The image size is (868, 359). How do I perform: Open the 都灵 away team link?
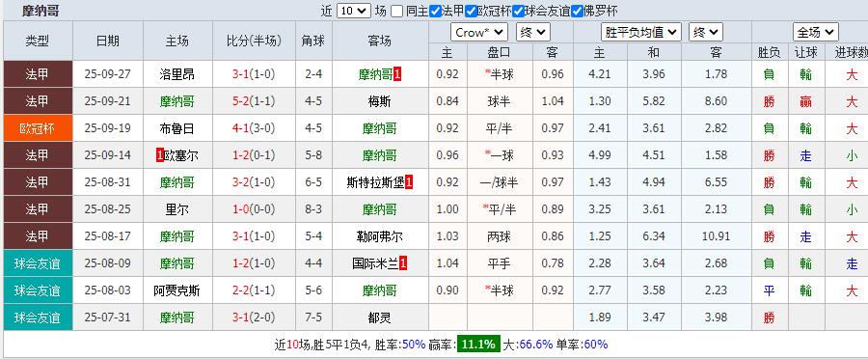[380, 318]
